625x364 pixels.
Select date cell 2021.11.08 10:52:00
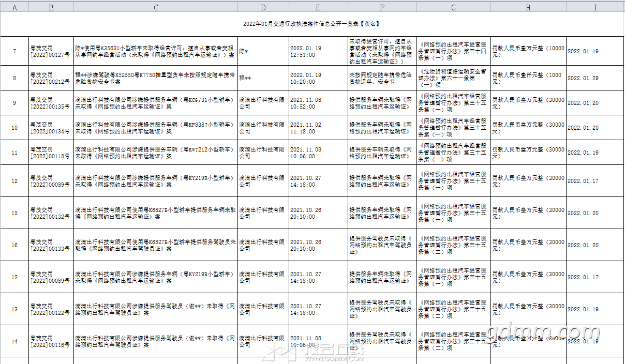[318, 103]
